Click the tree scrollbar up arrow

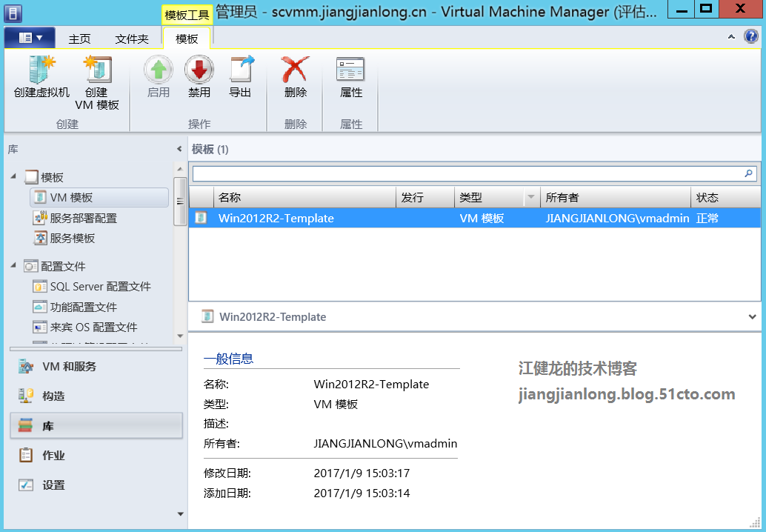180,169
